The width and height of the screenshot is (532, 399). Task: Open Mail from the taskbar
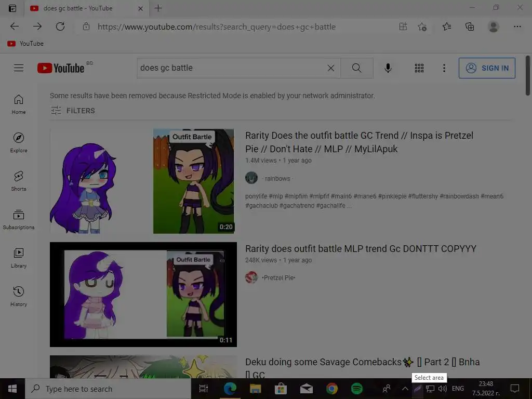306,389
